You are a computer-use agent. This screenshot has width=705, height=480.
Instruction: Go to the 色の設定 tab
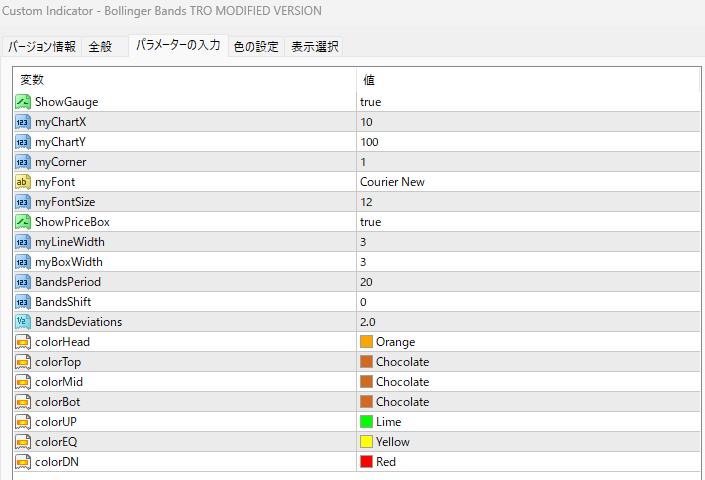coord(256,47)
